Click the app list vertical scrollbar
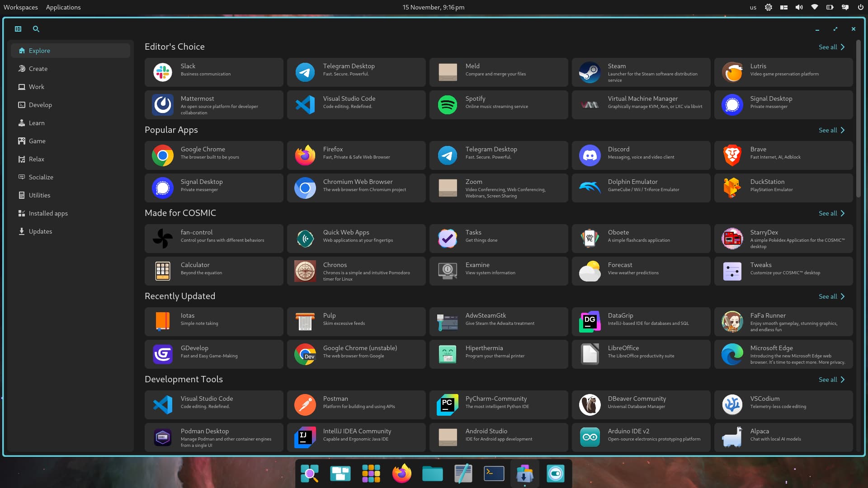The height and width of the screenshot is (488, 868). click(x=858, y=119)
